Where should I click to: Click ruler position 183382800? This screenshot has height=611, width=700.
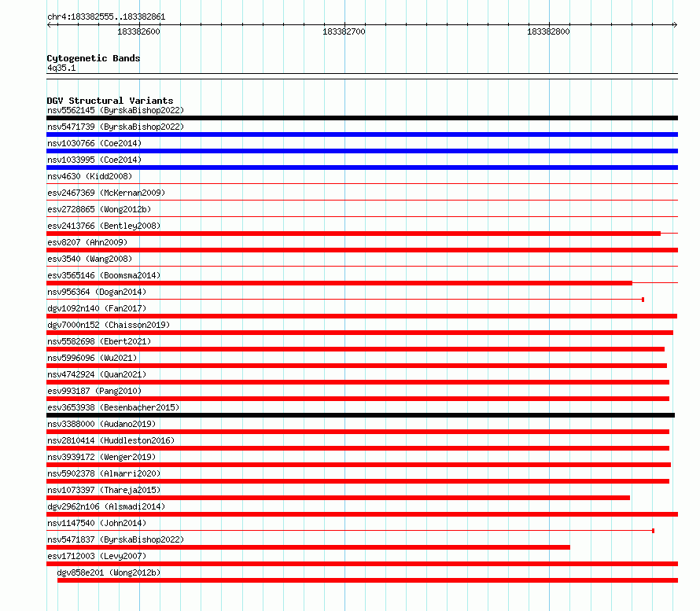point(548,31)
